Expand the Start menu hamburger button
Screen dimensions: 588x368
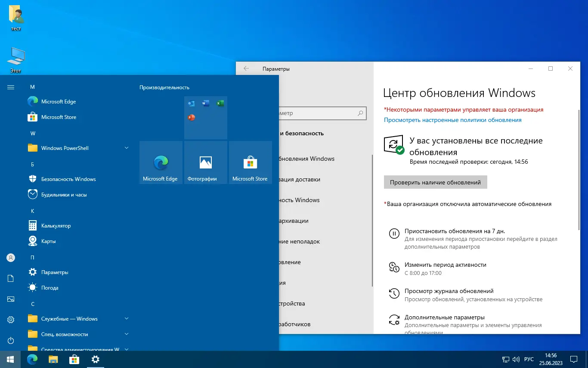pyautogui.click(x=11, y=87)
